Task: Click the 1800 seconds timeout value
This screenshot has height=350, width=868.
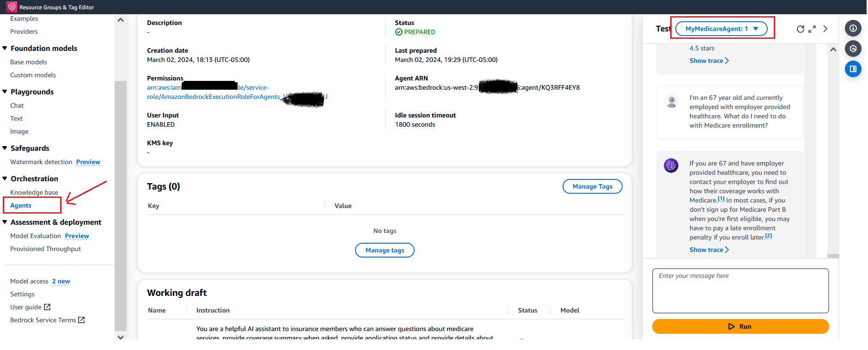Action: click(415, 124)
